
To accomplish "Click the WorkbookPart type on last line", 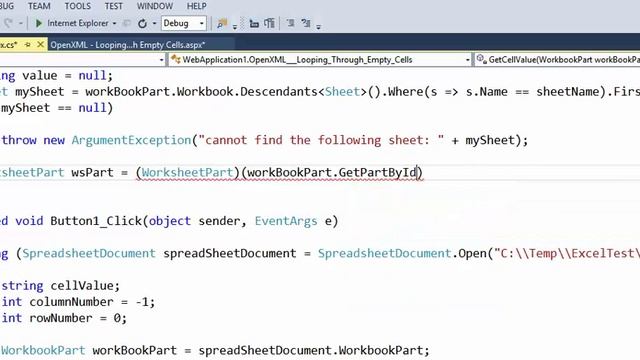I will tap(43, 351).
